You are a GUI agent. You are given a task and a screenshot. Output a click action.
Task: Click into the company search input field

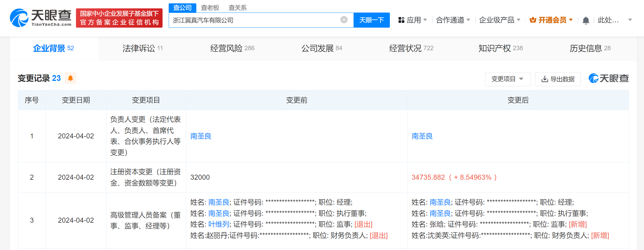[x=254, y=20]
